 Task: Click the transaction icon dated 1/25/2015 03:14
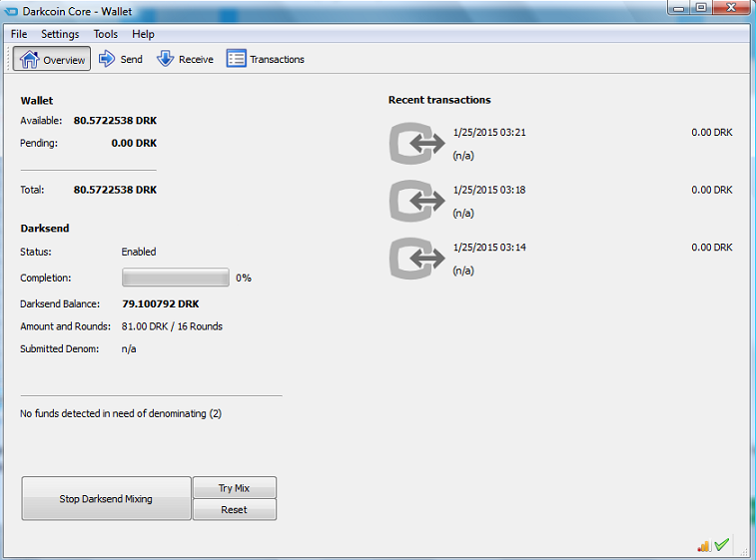tap(417, 258)
